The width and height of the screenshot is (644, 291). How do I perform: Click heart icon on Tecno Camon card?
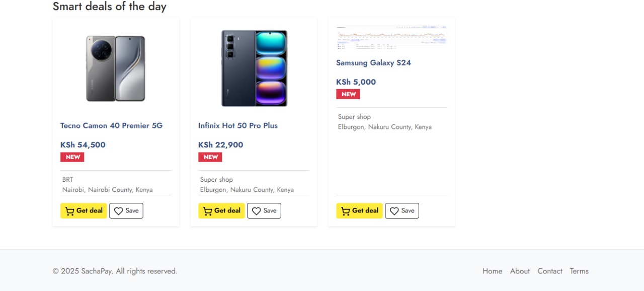coord(118,211)
